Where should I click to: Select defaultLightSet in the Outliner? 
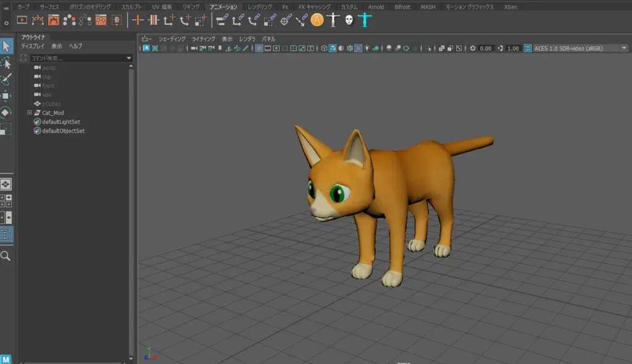tap(60, 122)
